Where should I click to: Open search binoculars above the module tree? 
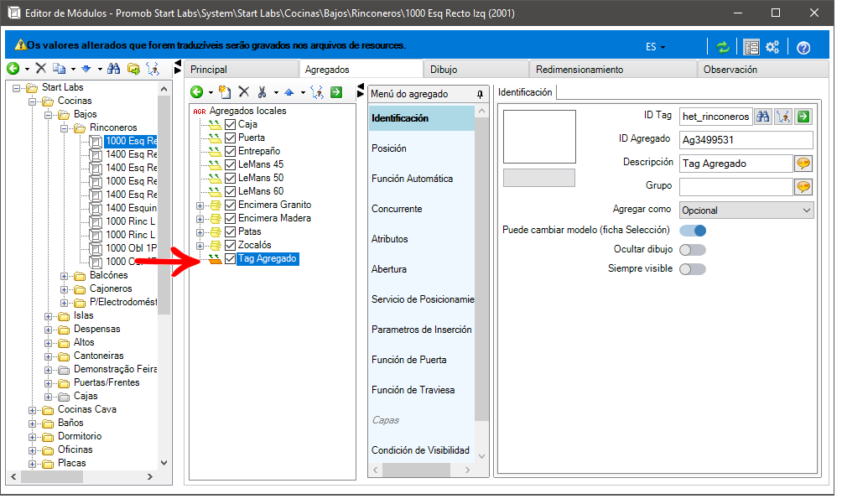[113, 69]
